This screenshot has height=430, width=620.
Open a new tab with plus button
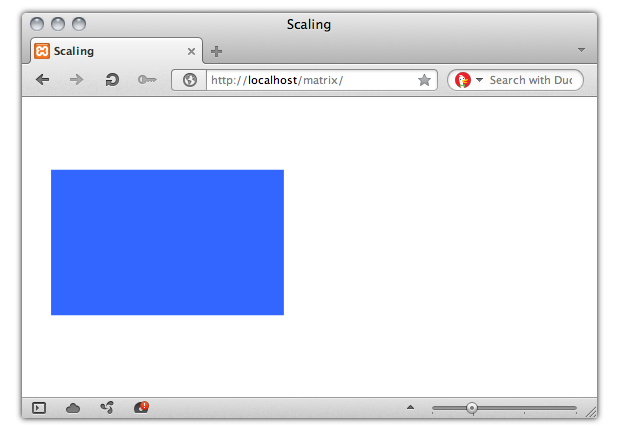[216, 51]
